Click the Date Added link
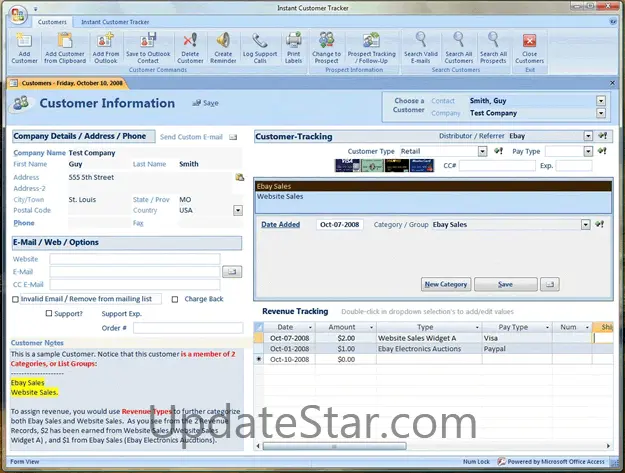 point(281,224)
